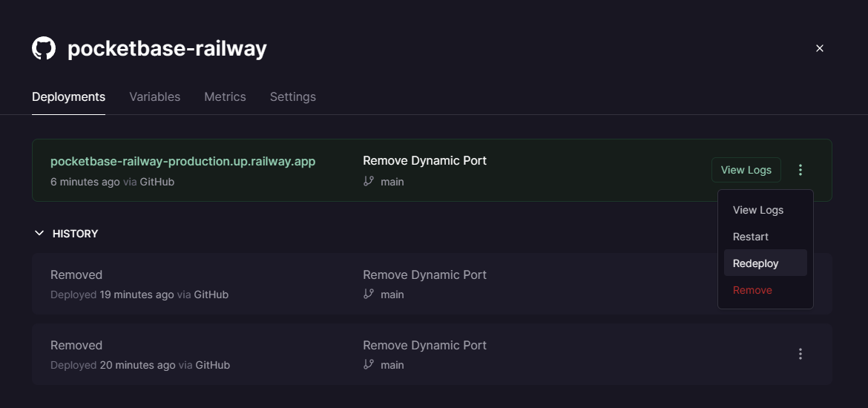Go to the Settings tab

coord(293,97)
